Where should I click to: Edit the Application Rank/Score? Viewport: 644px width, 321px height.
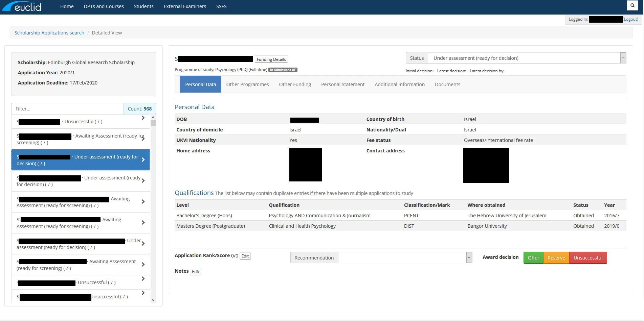pyautogui.click(x=245, y=256)
